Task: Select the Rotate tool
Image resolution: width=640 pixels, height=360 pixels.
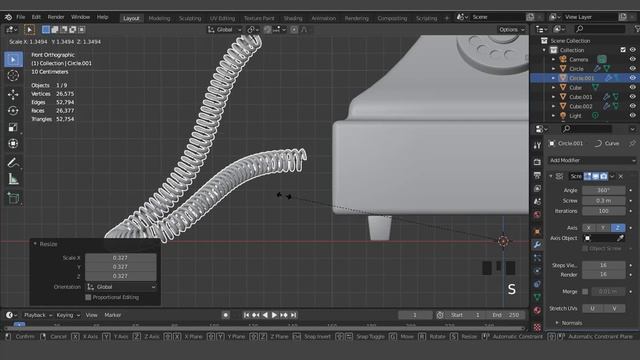Action: [13, 111]
